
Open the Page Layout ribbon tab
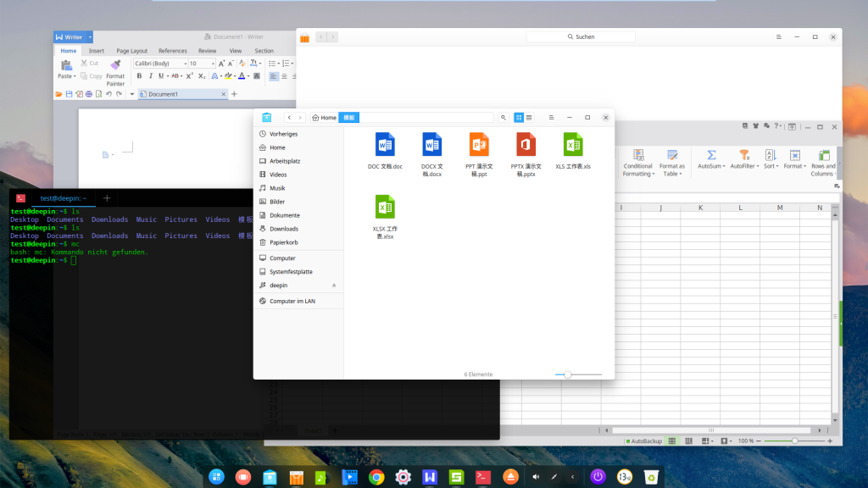click(x=131, y=51)
